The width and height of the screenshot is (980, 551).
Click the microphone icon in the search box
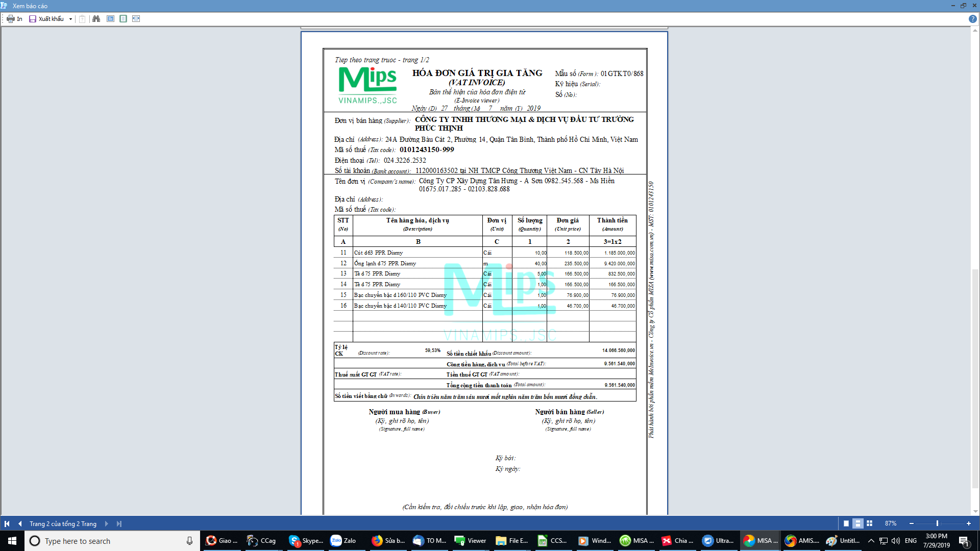[x=189, y=541]
